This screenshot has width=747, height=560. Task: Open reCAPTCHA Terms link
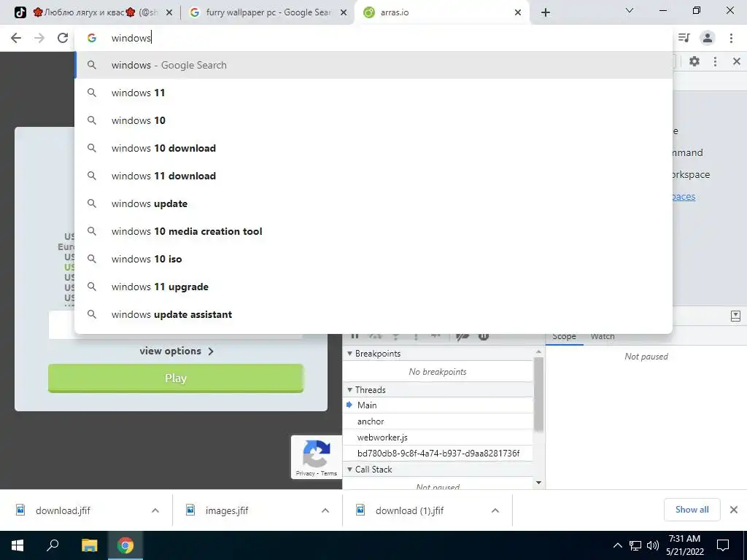tap(329, 473)
